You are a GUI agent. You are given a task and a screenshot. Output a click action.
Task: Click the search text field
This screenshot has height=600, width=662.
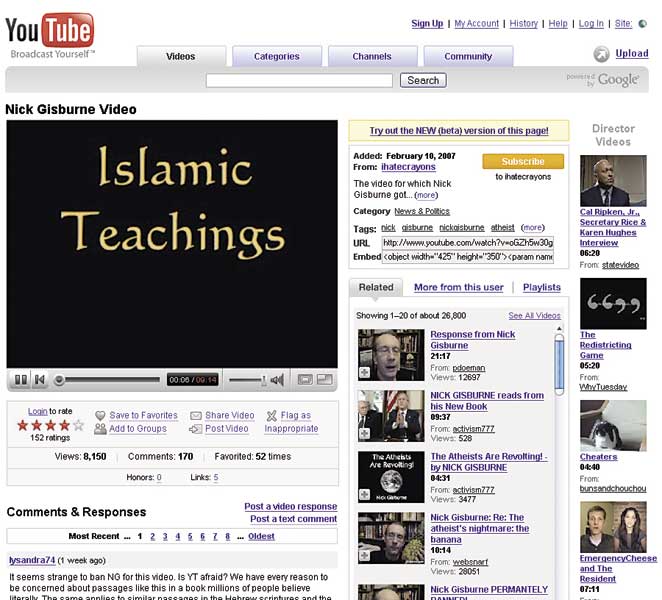tap(299, 81)
